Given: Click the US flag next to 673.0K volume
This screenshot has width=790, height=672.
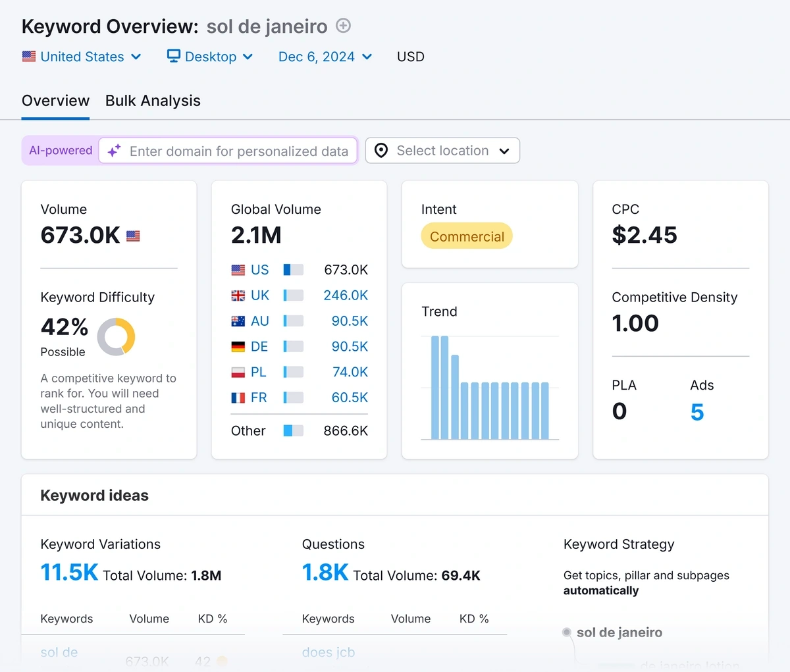Looking at the screenshot, I should tap(133, 236).
